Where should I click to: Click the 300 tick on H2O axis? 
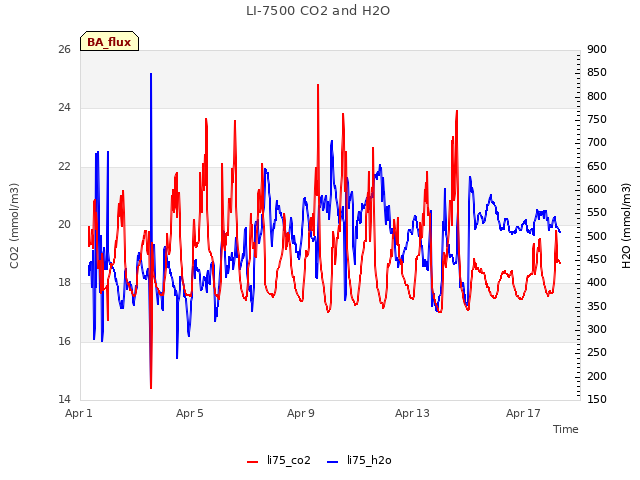pos(597,329)
